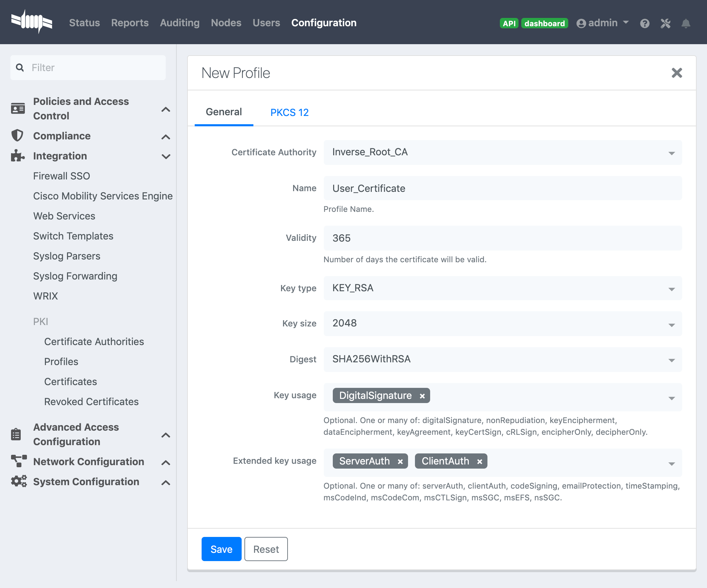Viewport: 707px width, 588px height.
Task: Reset the profile form
Action: coord(266,549)
